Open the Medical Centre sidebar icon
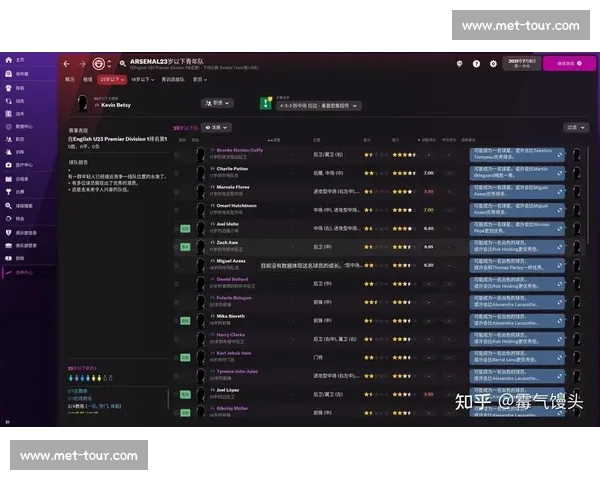This screenshot has height=480, width=600. pyautogui.click(x=8, y=165)
